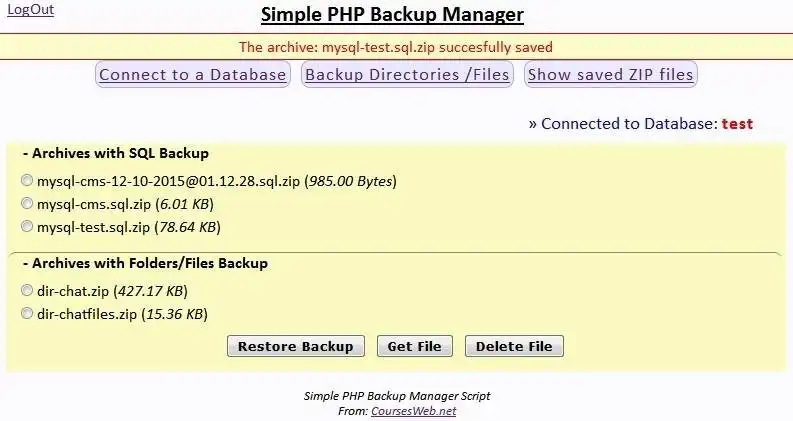Screen dimensions: 793x421
Task: Click the Archives with SQL Backup heading
Action: point(115,154)
